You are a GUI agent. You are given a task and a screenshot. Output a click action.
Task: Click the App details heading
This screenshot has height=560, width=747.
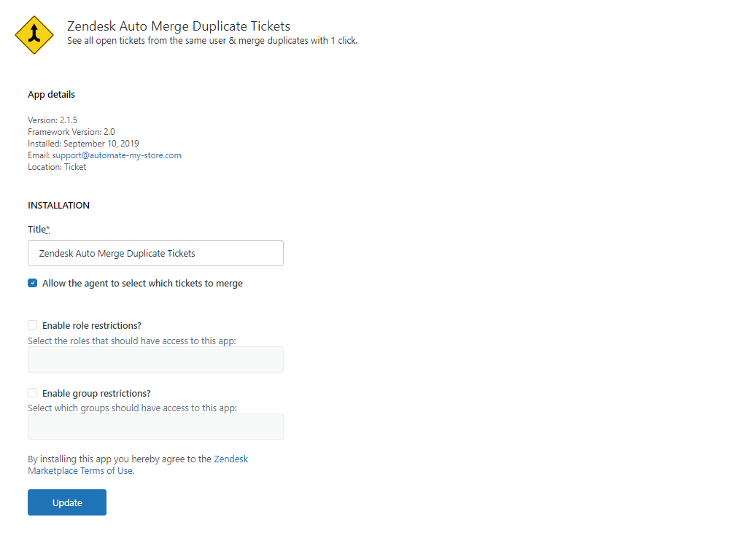(51, 94)
